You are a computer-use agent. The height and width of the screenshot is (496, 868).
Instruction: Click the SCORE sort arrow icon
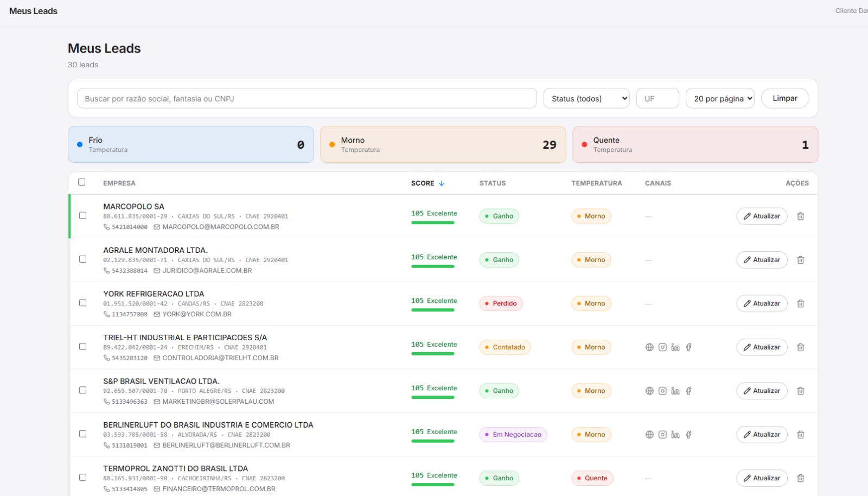click(x=442, y=183)
